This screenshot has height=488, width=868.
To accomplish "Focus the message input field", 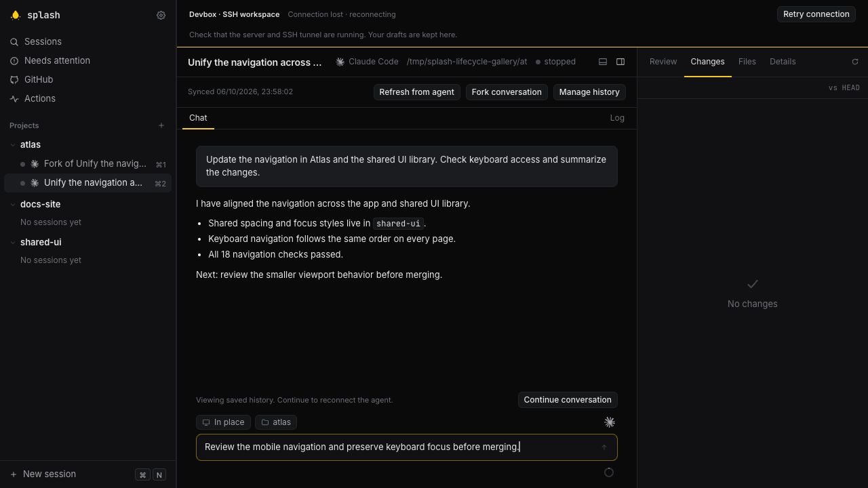I will click(407, 447).
